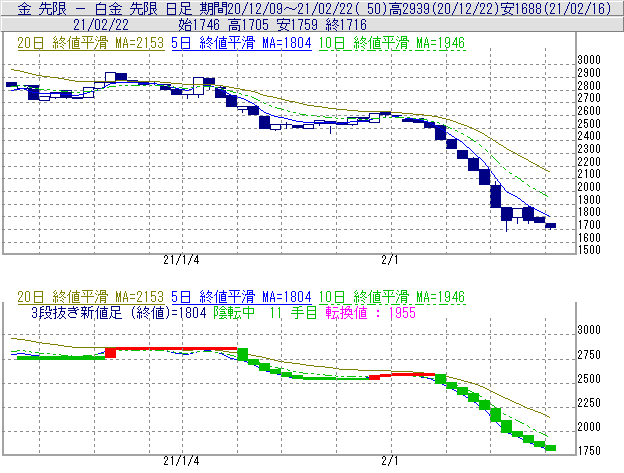Click the period text 期間20/12/09~21/02/22( 50)
Viewport: 624px width, 473px height.
click(294, 8)
